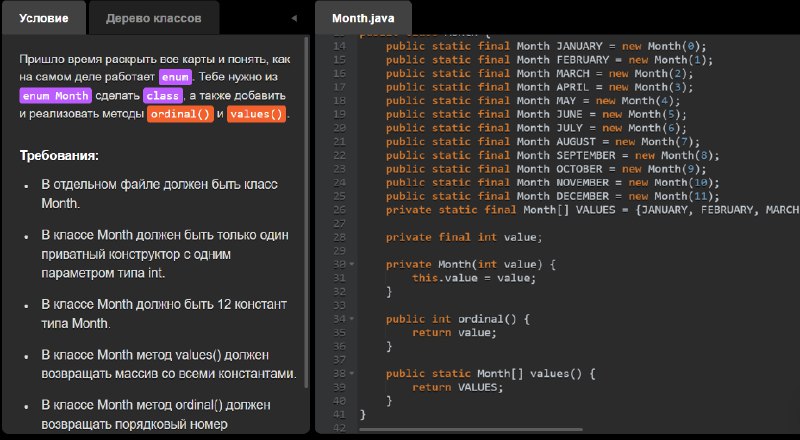This screenshot has width=800, height=440.
Task: Collapse the left panel with arrow icon
Action: tap(294, 18)
